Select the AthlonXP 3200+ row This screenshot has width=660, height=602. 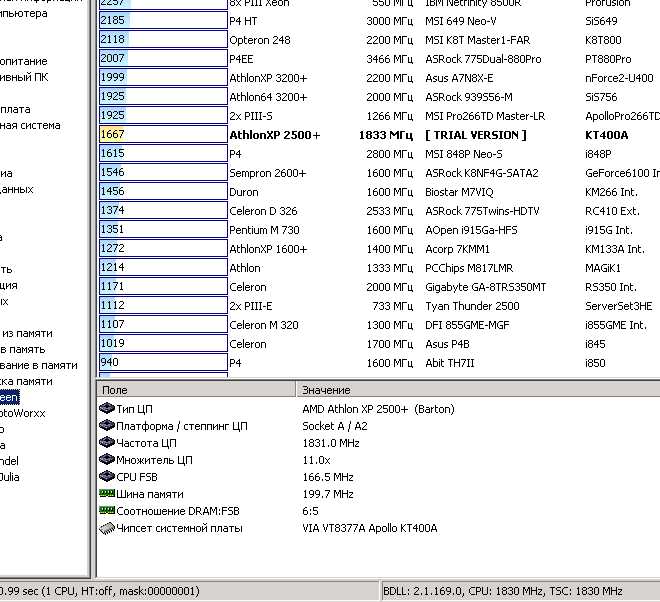tap(380, 78)
